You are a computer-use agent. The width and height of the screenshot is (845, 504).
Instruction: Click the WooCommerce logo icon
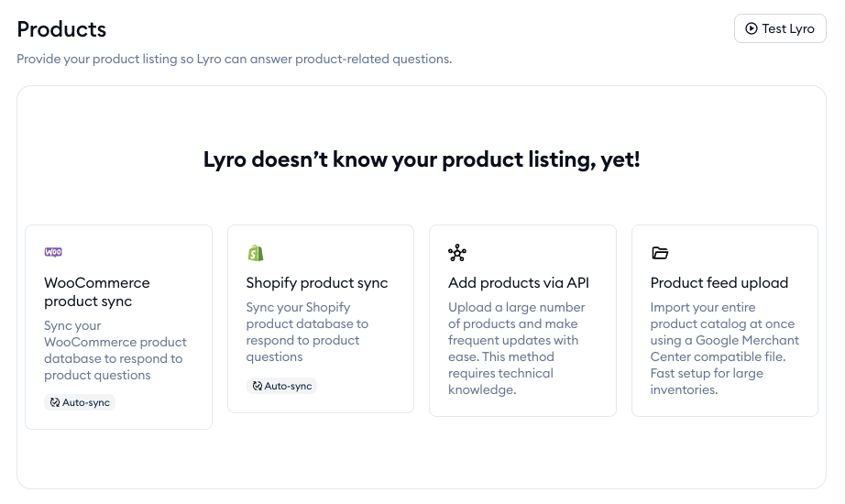tap(53, 253)
